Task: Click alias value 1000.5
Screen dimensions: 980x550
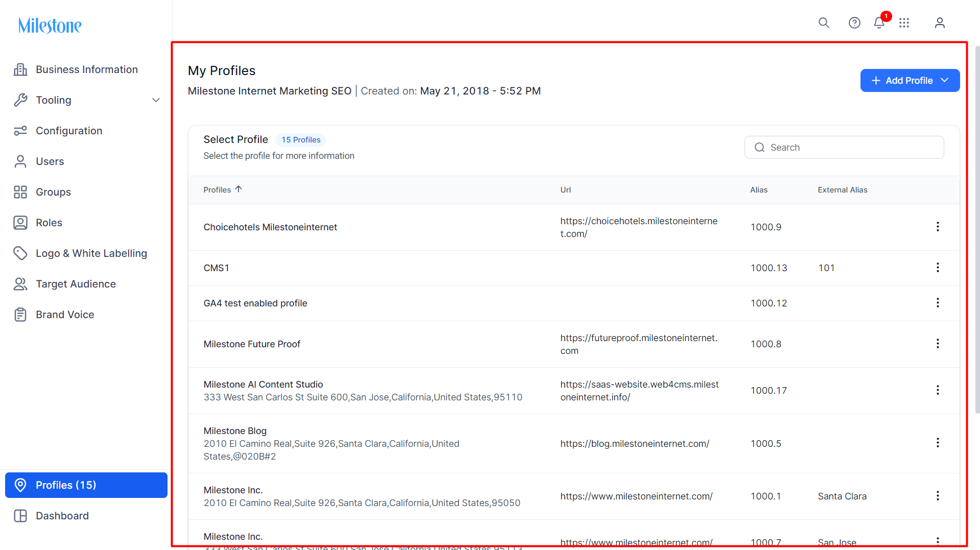Action: pos(766,444)
